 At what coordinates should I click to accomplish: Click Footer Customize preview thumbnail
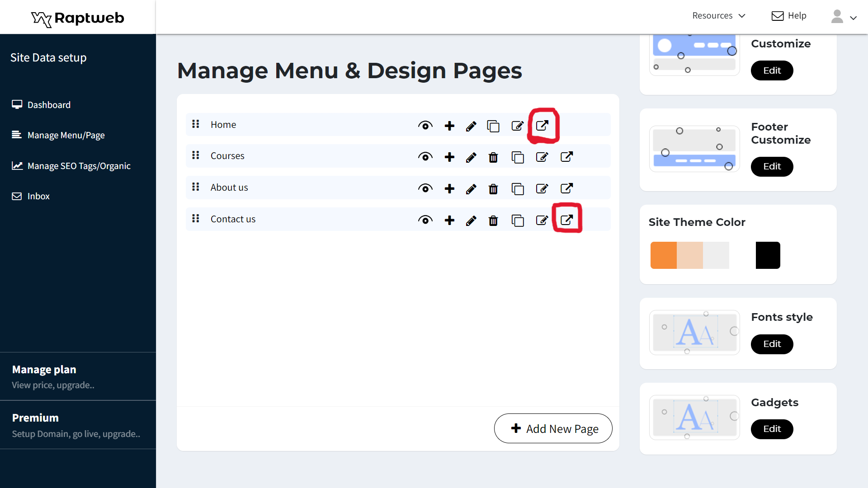(x=694, y=149)
